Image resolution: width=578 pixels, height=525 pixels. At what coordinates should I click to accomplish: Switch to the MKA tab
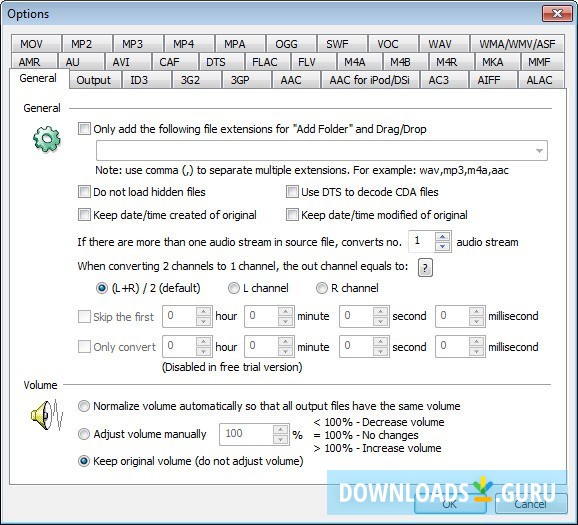[498, 62]
